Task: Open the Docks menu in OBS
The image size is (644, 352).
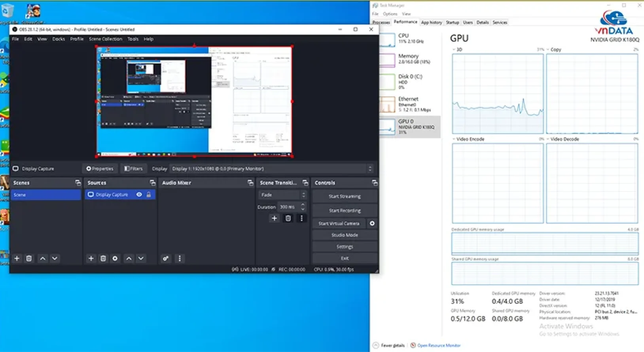Action: [59, 39]
